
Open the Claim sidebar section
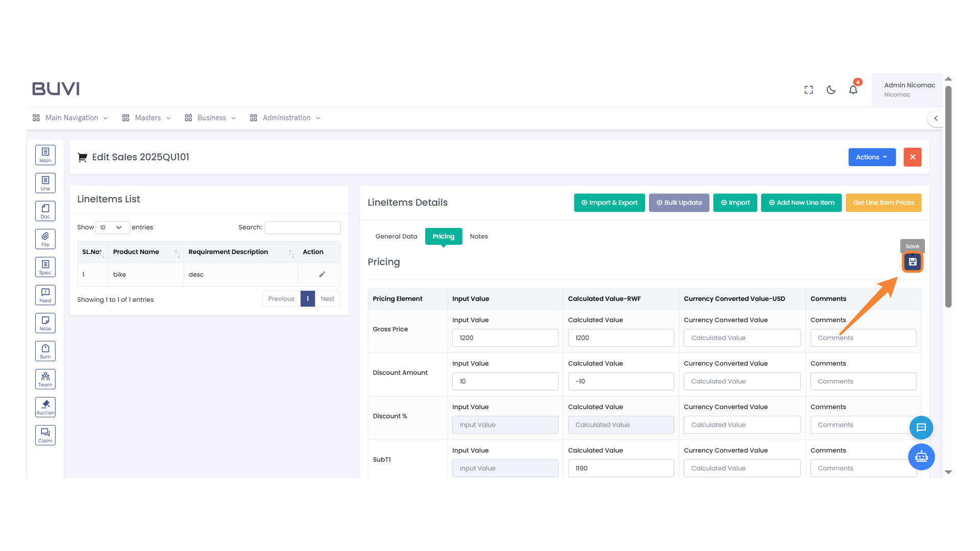(x=45, y=435)
